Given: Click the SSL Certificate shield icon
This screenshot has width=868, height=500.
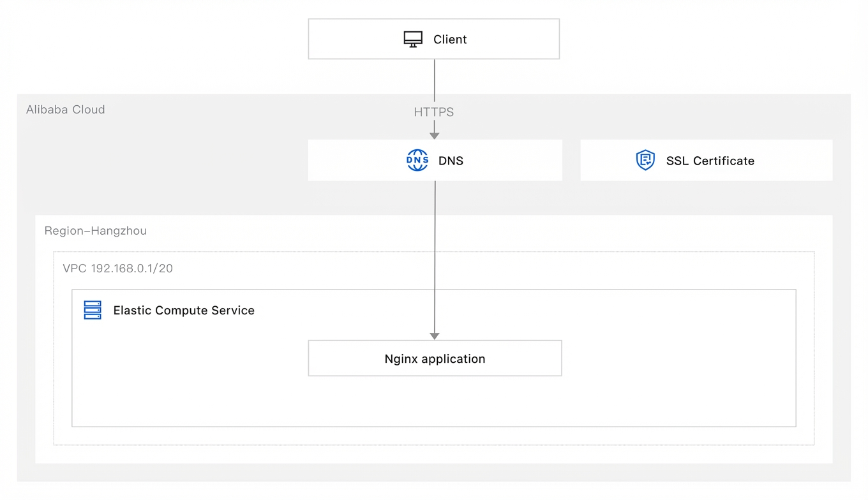Looking at the screenshot, I should 645,160.
